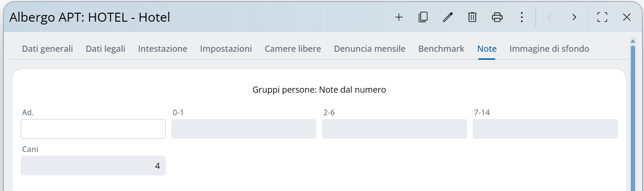Duplicate the hotel record with copy icon

point(423,17)
